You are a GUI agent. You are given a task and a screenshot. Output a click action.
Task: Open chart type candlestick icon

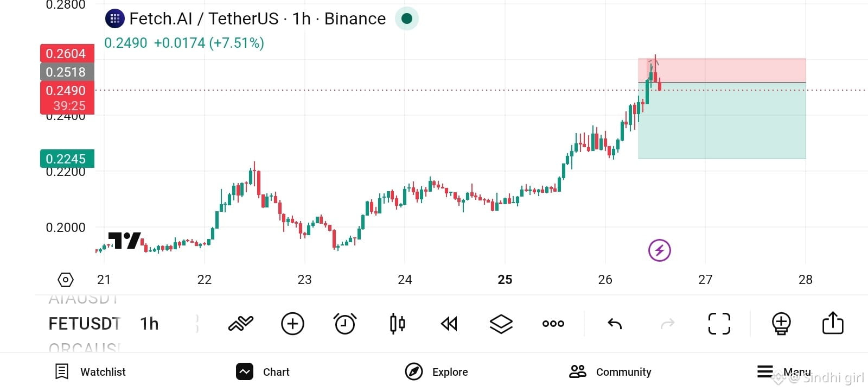pos(397,324)
